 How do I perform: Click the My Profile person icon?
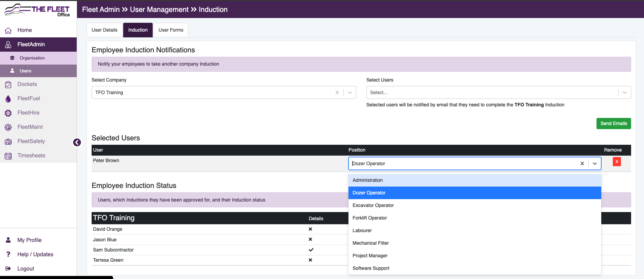tap(8, 240)
